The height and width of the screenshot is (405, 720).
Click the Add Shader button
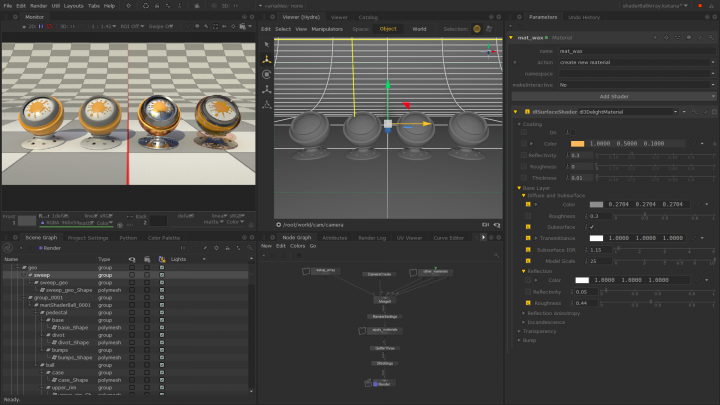point(613,96)
